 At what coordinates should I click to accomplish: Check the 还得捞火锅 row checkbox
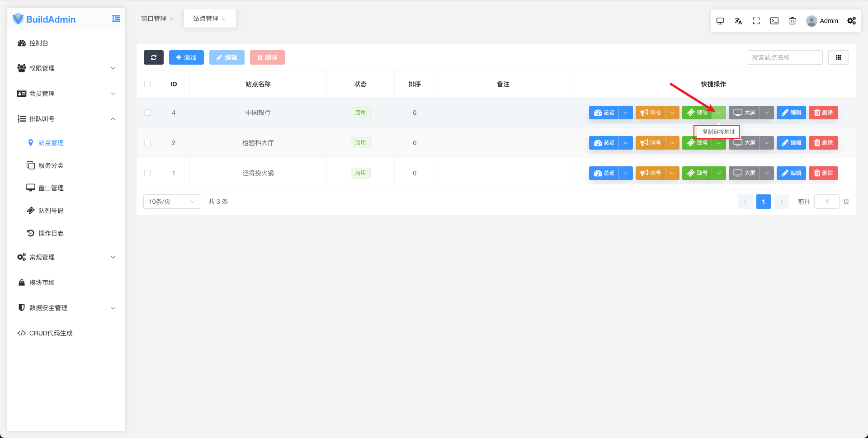[147, 173]
